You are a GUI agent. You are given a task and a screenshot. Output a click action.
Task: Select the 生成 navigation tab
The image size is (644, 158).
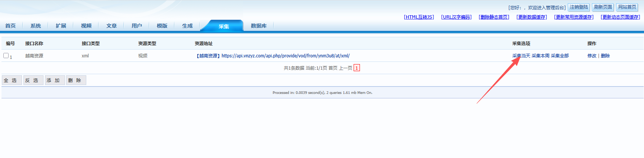point(187,26)
